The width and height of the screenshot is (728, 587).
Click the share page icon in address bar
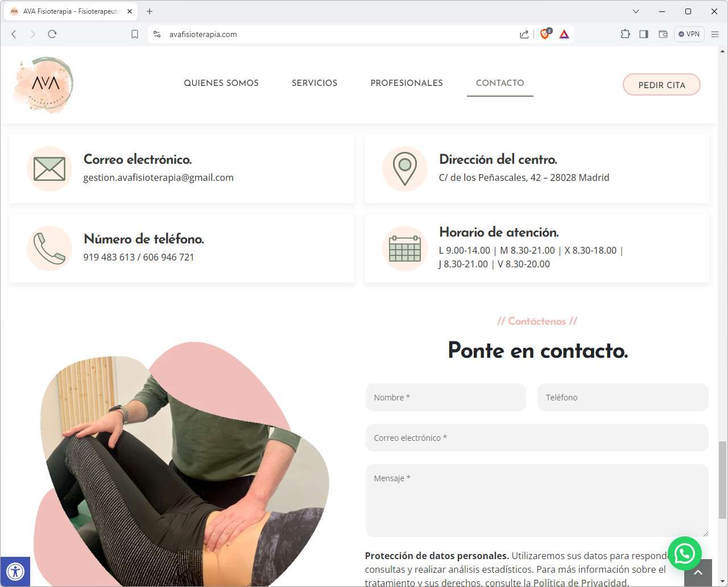pyautogui.click(x=524, y=34)
